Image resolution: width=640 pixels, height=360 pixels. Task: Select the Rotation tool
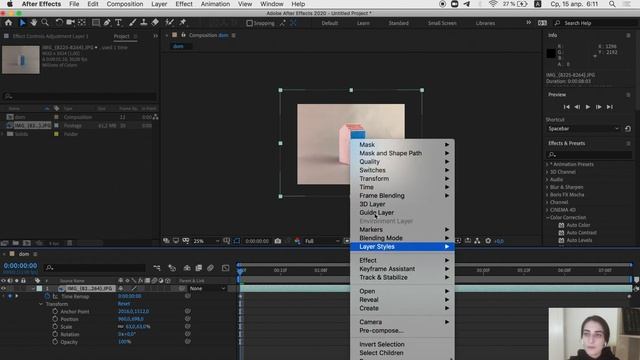click(59, 23)
